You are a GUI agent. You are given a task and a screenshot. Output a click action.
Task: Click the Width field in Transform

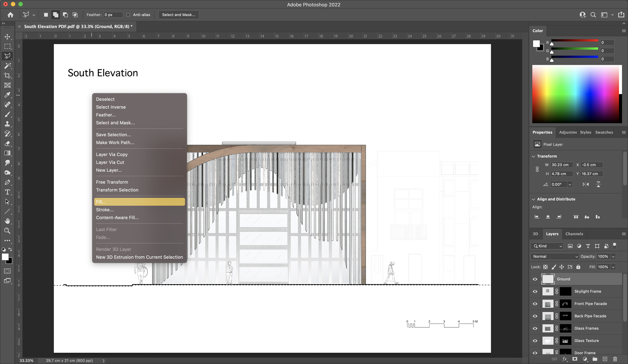[561, 165]
